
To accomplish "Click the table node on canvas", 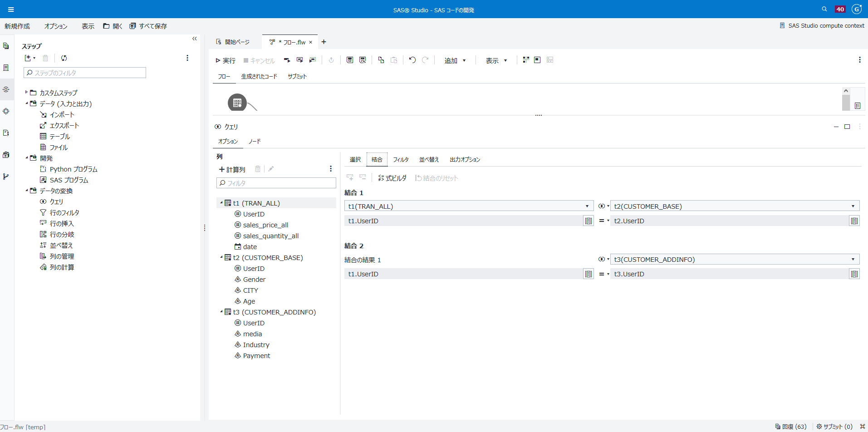I will point(237,103).
